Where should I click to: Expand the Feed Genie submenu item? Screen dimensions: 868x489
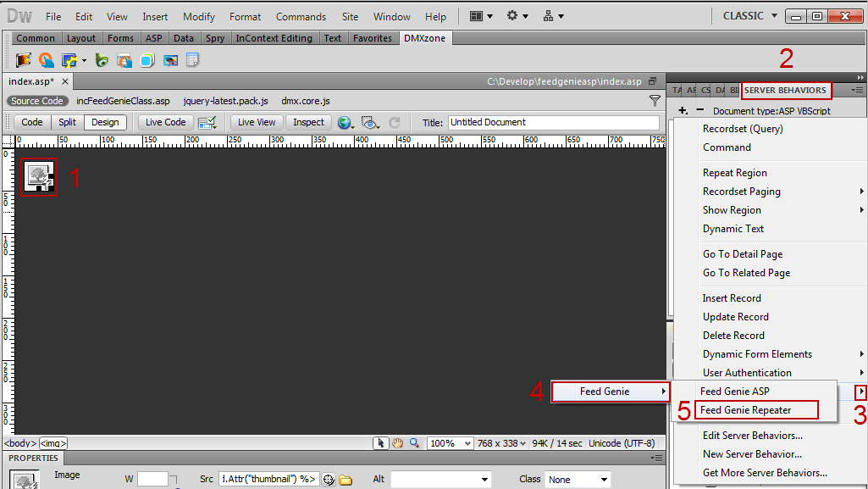pos(611,392)
